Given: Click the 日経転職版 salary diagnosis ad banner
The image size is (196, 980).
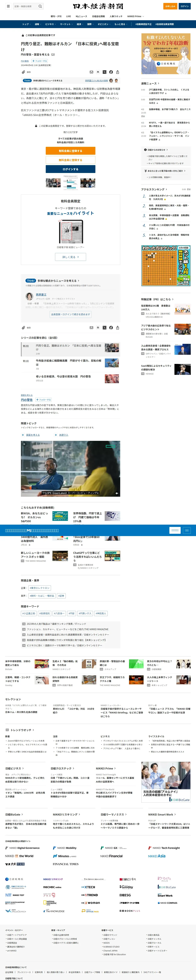Looking at the screenshot, I should click(x=166, y=54).
